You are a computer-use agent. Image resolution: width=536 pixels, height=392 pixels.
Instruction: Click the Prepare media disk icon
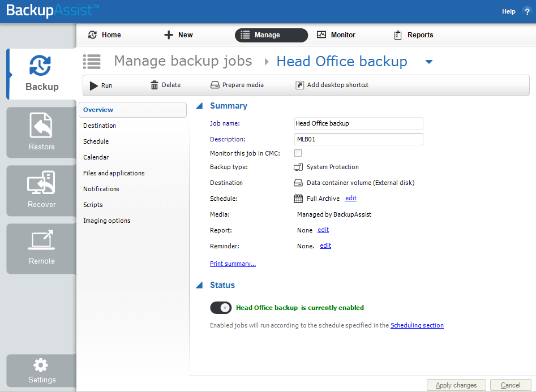click(x=215, y=85)
